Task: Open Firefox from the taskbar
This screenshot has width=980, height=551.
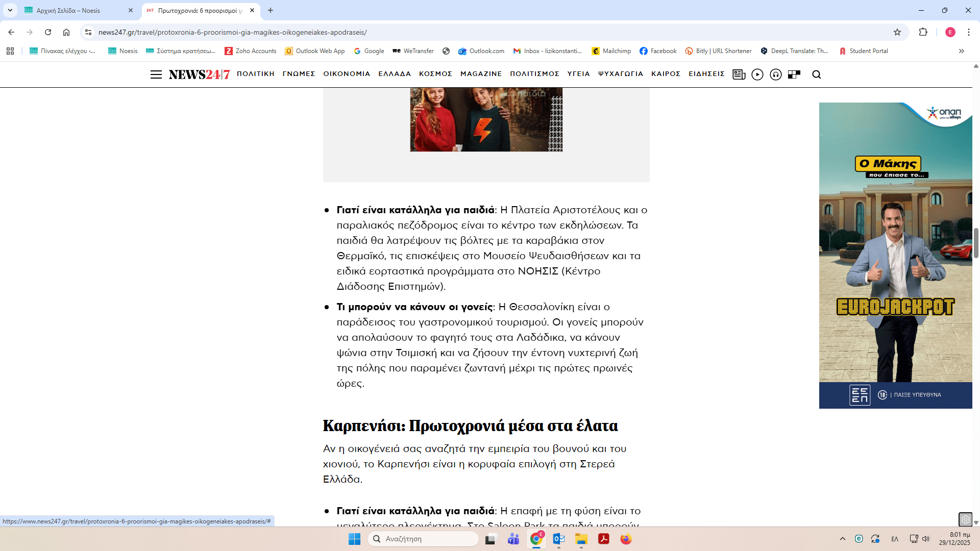Action: point(626,539)
